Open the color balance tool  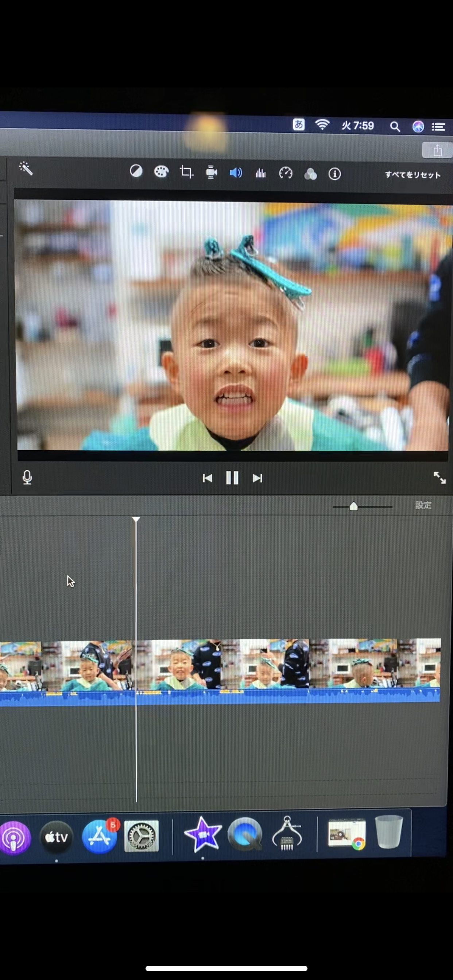[136, 171]
